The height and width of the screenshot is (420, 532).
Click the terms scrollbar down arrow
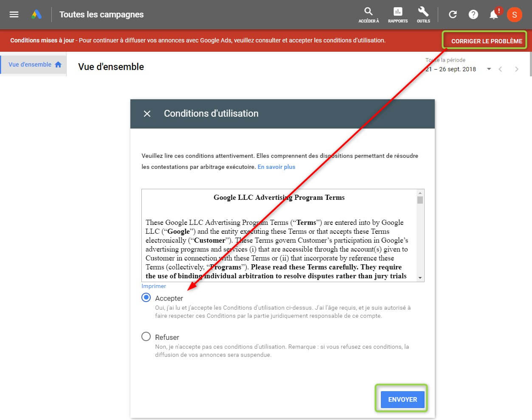click(x=420, y=278)
